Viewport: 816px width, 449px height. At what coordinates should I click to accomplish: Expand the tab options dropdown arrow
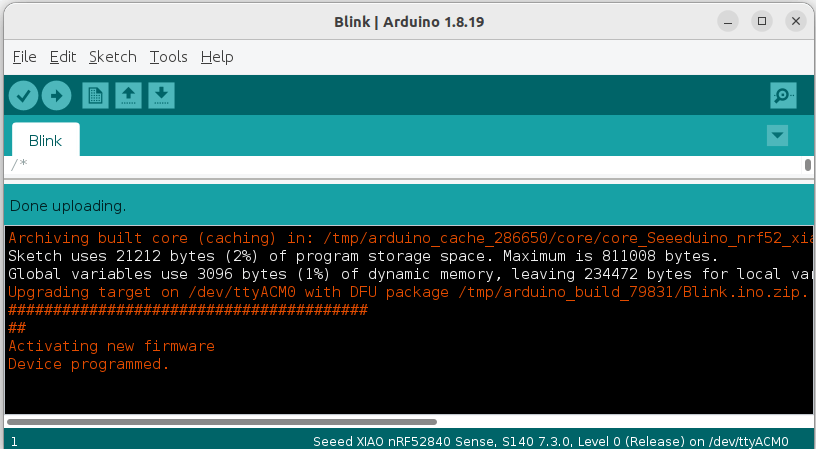tap(777, 136)
